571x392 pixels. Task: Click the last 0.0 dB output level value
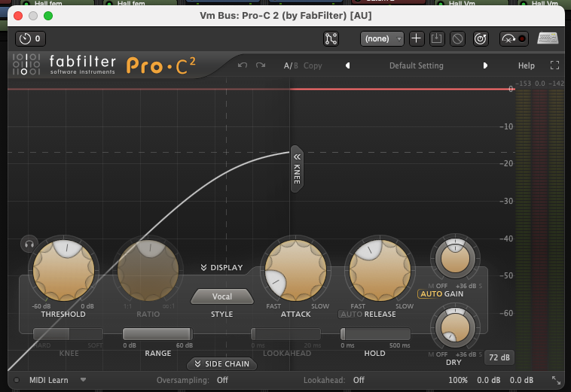(521, 380)
